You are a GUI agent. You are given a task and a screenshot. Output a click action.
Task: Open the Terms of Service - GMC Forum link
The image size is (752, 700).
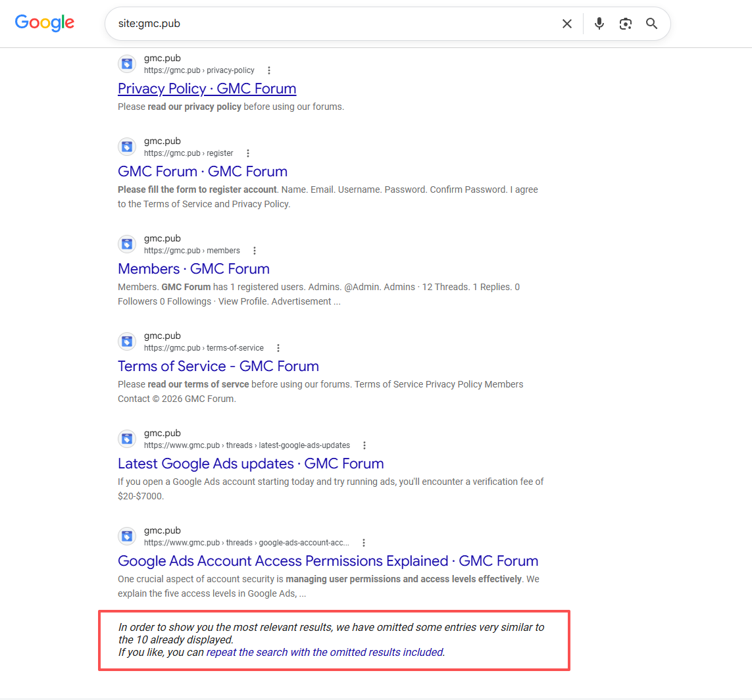218,366
